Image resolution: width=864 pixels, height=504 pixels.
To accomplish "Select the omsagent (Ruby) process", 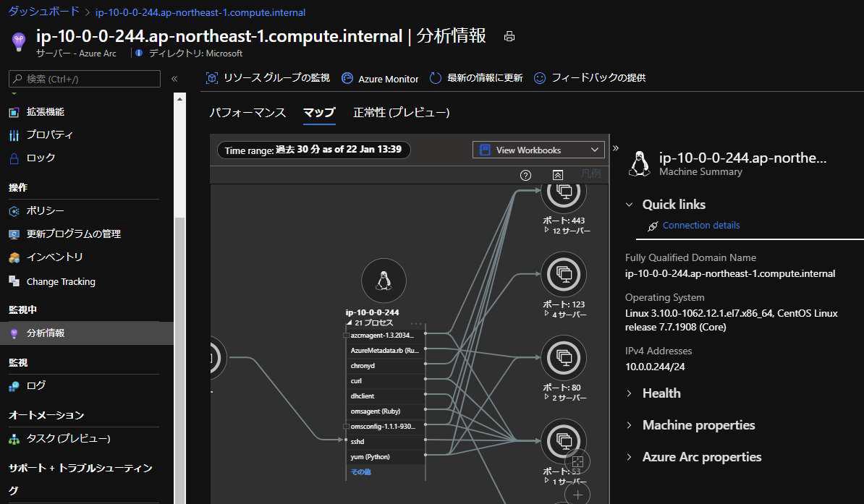I will [385, 411].
